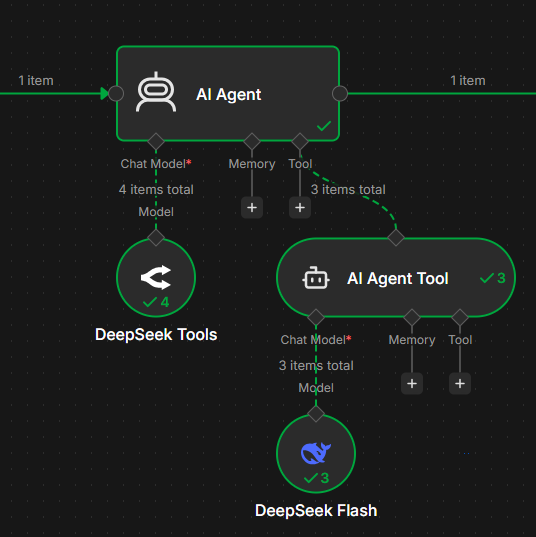Select the diamond connector atop AI Agent Tool

click(396, 238)
